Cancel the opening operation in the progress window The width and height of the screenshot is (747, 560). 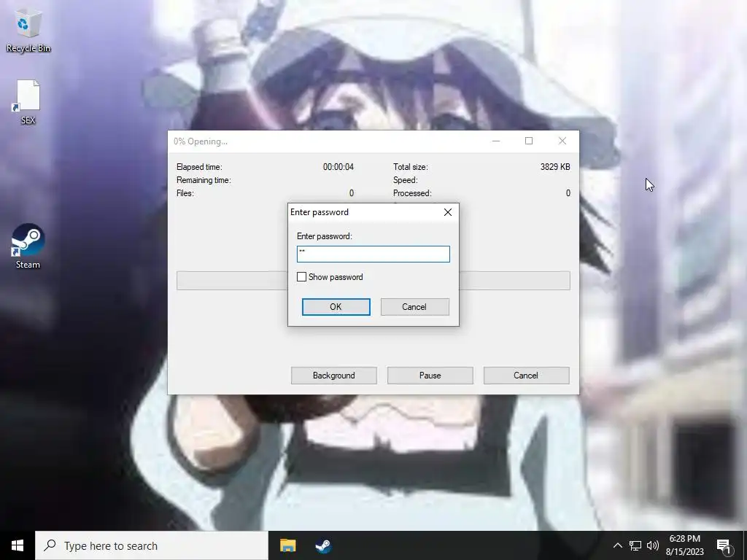(527, 376)
